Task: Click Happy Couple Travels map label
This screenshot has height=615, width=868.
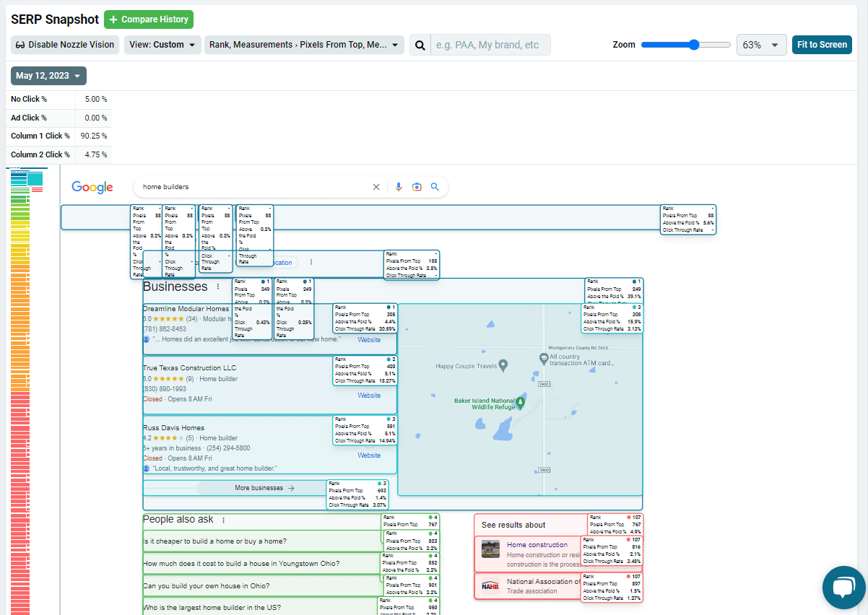Action: point(466,366)
